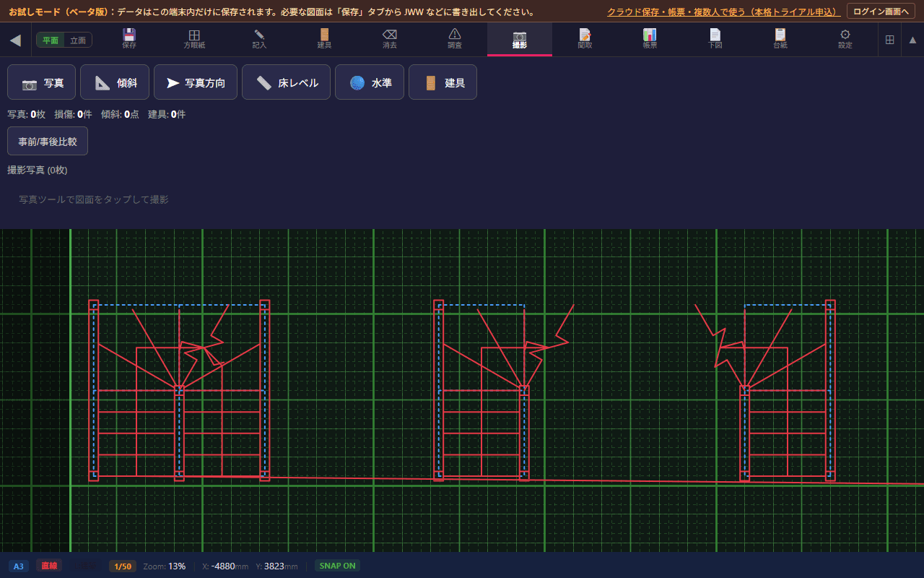Screen dimensions: 924x578
Task: Click the left back arrow in toolbar
Action: 15,40
